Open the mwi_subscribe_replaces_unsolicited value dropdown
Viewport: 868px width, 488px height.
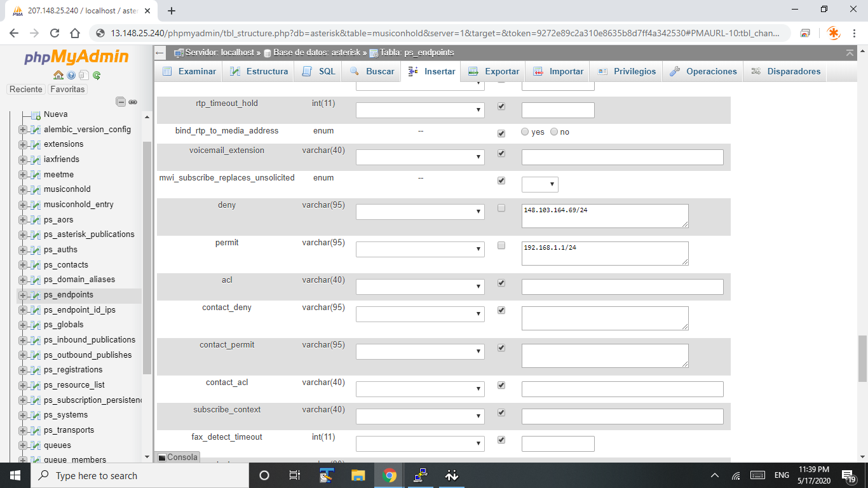(x=539, y=184)
